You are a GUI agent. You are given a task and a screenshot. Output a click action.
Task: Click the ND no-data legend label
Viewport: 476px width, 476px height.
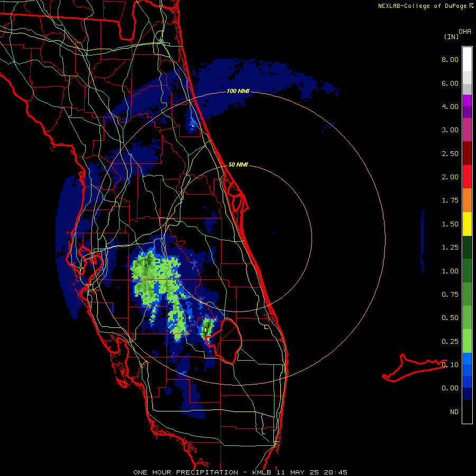pyautogui.click(x=454, y=412)
